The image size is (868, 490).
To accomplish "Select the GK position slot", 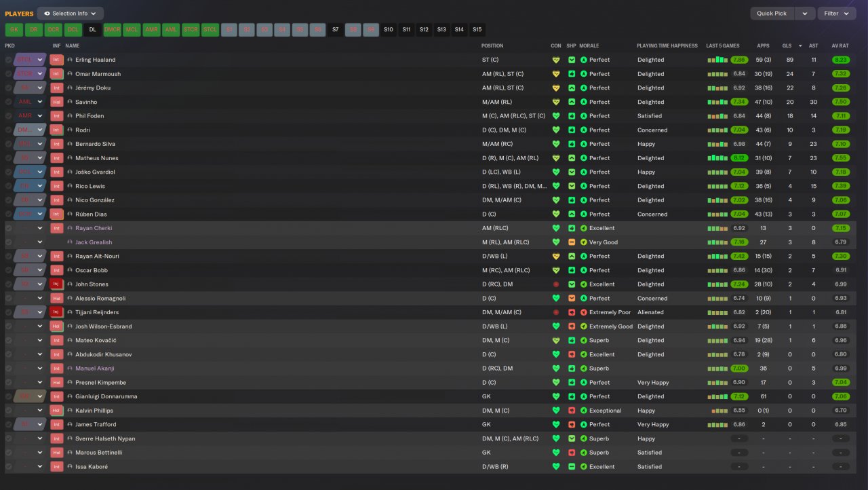I will 14,30.
